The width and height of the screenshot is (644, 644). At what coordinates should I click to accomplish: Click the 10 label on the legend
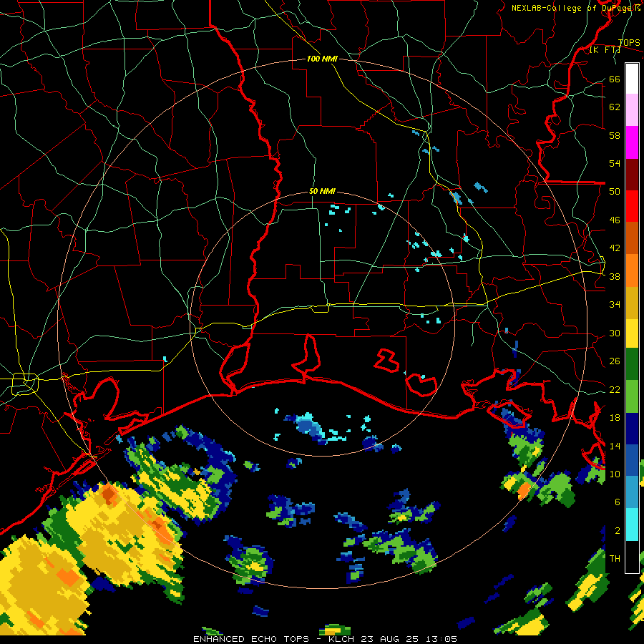point(615,474)
